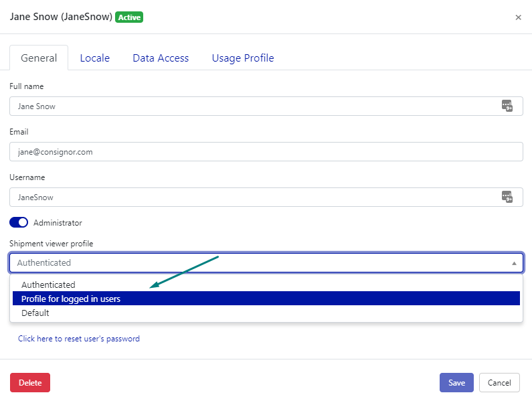
Task: Click into the Full name text field
Action: (254, 106)
